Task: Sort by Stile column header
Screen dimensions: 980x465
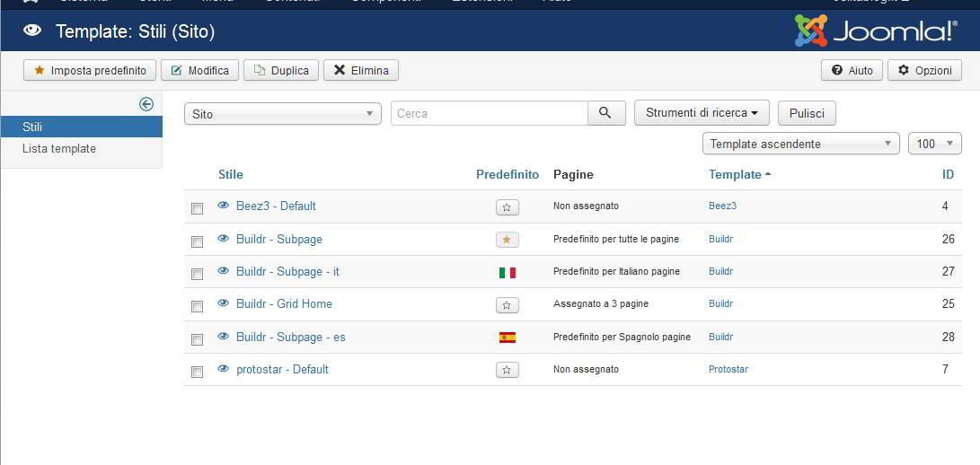Action: click(231, 174)
